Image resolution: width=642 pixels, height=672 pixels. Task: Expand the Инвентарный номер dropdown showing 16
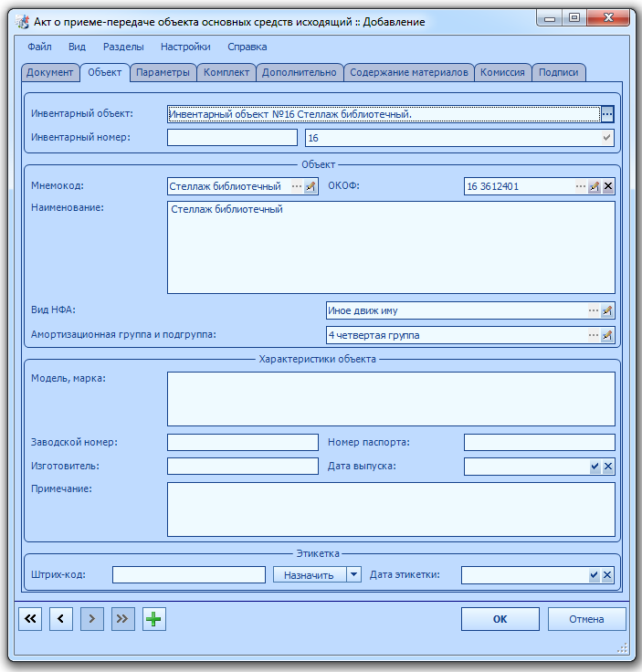[606, 138]
